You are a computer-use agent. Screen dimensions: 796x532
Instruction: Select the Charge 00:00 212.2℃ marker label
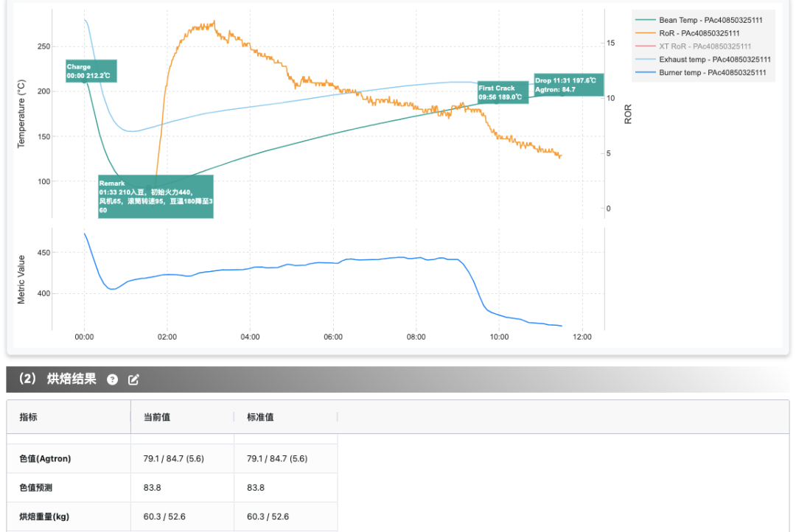(x=91, y=71)
